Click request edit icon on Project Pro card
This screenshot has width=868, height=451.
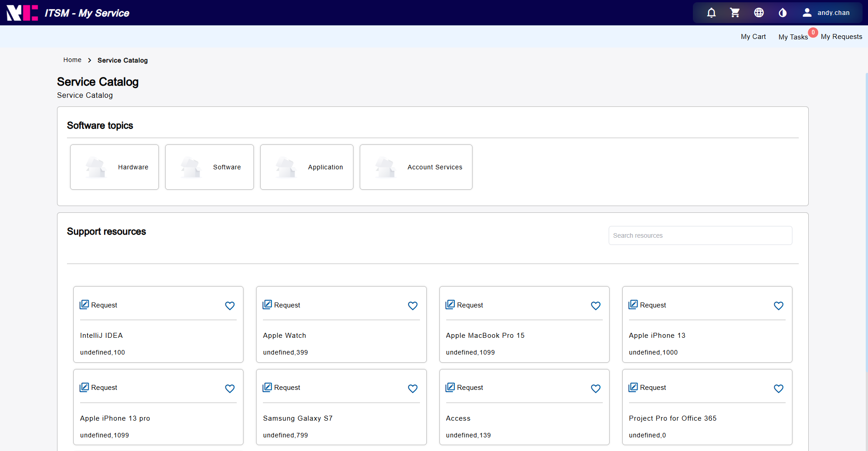pos(633,387)
